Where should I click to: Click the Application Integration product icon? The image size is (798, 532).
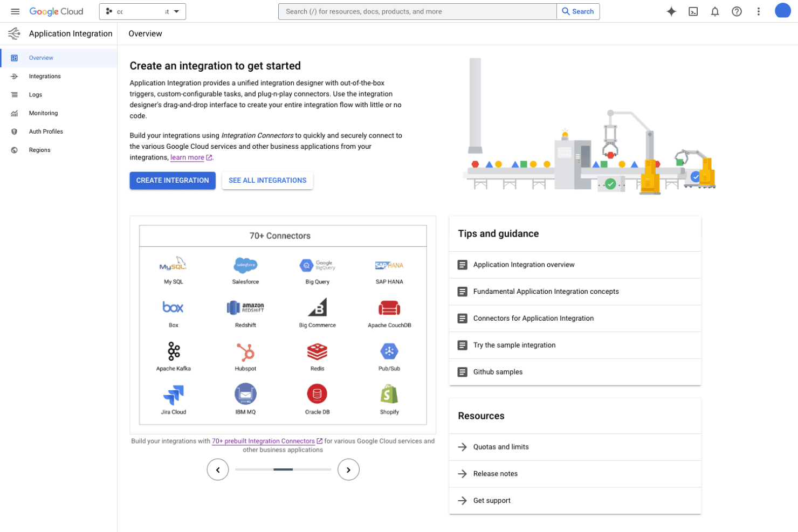tap(14, 33)
